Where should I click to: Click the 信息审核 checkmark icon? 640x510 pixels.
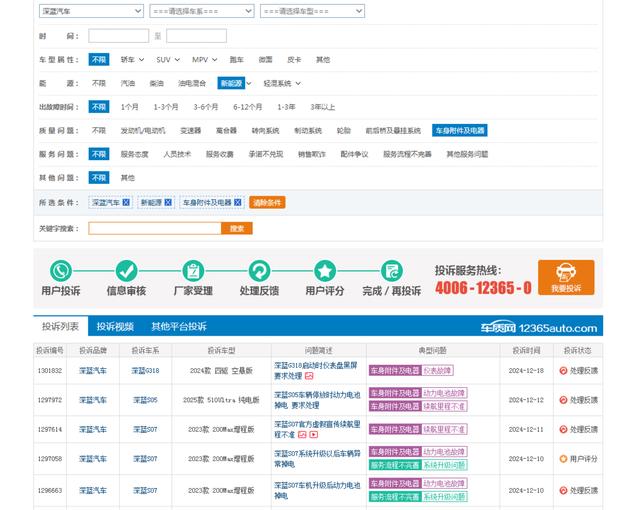pos(126,271)
